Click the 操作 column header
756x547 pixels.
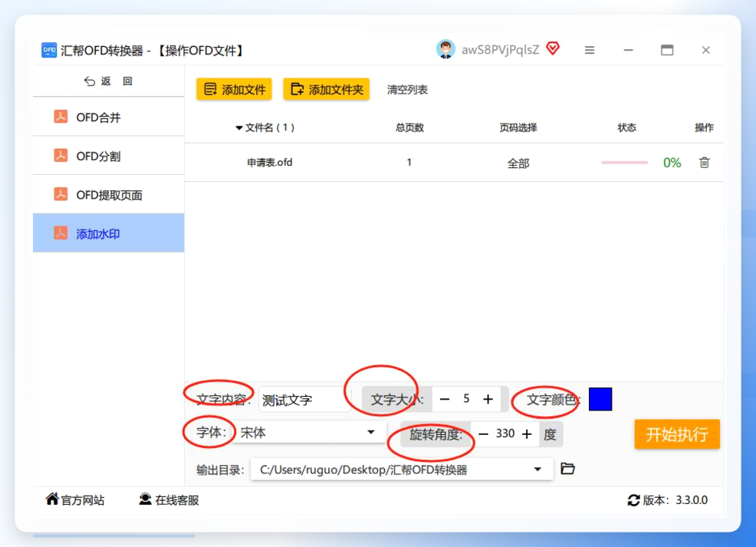pyautogui.click(x=704, y=128)
